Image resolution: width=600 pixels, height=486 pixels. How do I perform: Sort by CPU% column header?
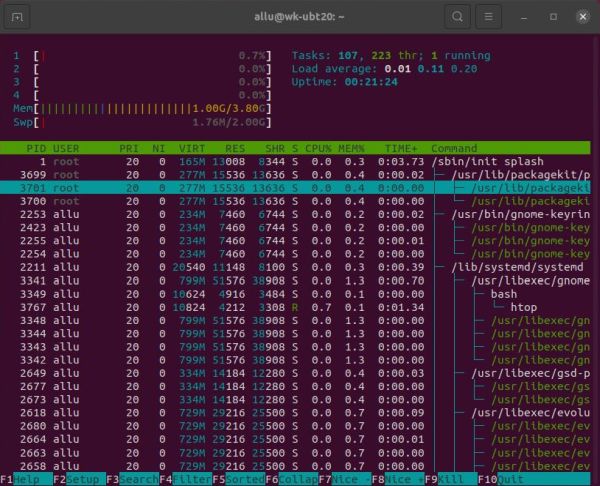click(318, 148)
